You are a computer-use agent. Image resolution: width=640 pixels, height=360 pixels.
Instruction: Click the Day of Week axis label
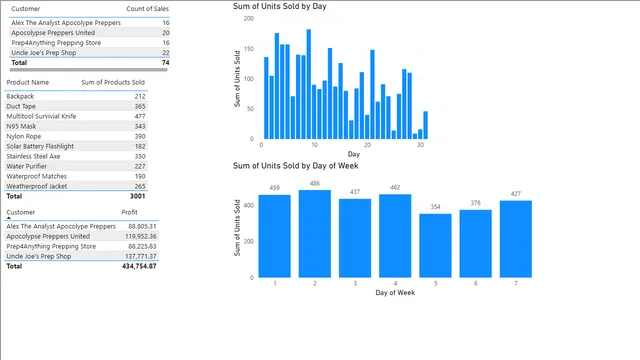395,293
